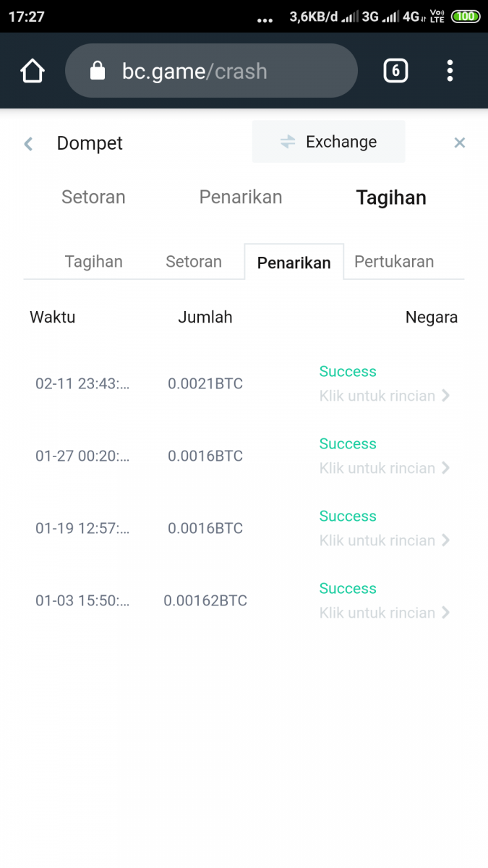Open the Setoran sub-tab
Viewport: 488px width, 868px height.
click(x=194, y=262)
